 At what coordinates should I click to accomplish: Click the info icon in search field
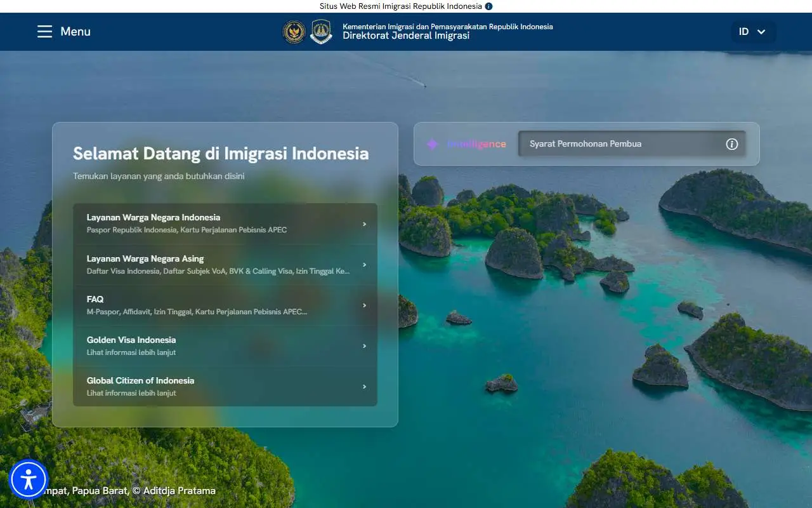pos(732,144)
